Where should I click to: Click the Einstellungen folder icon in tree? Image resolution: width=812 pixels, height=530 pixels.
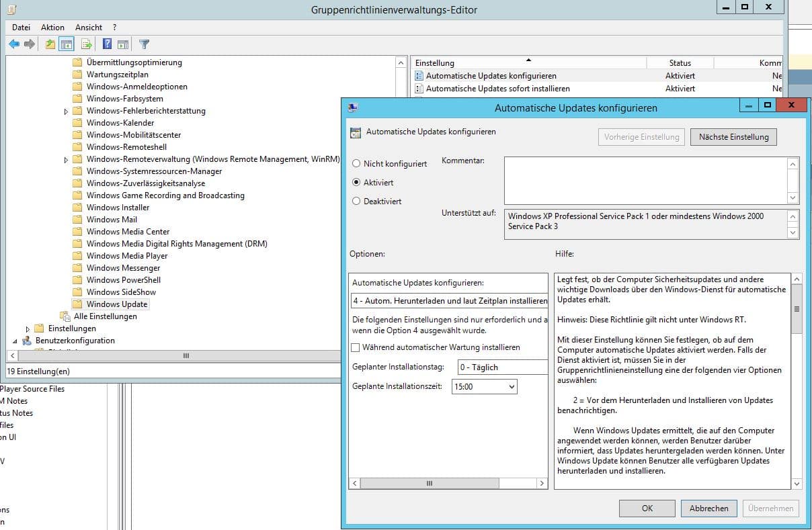tap(39, 328)
